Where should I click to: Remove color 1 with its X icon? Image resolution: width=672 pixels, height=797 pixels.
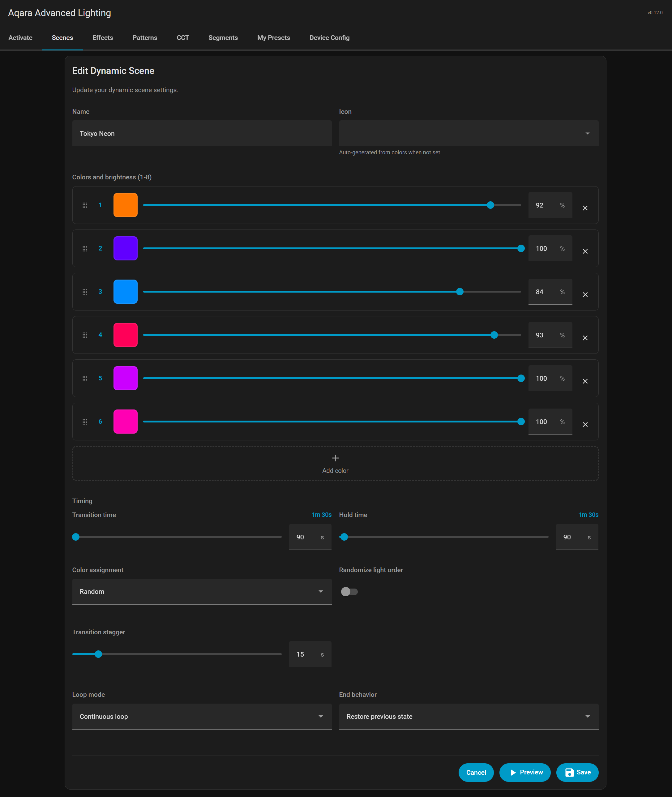tap(585, 208)
